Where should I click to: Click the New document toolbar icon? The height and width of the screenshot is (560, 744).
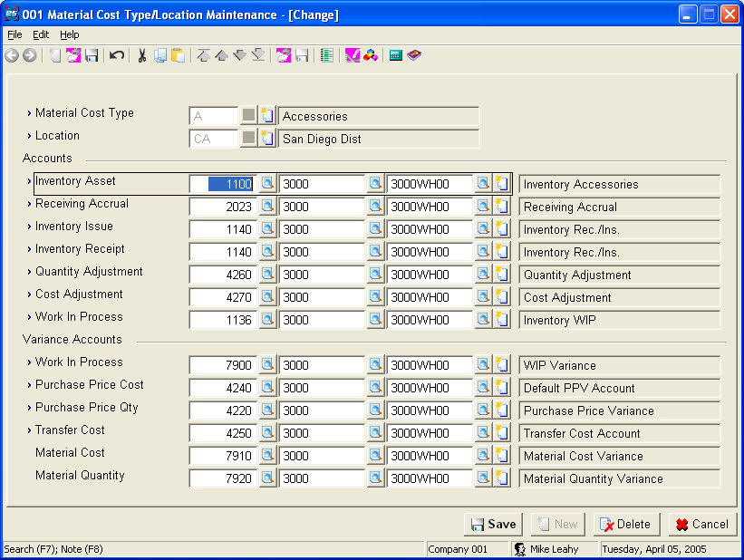click(55, 55)
